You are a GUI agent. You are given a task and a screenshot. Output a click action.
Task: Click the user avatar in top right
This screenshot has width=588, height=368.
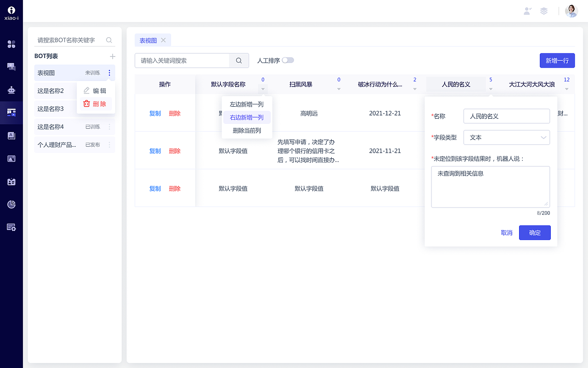point(571,11)
